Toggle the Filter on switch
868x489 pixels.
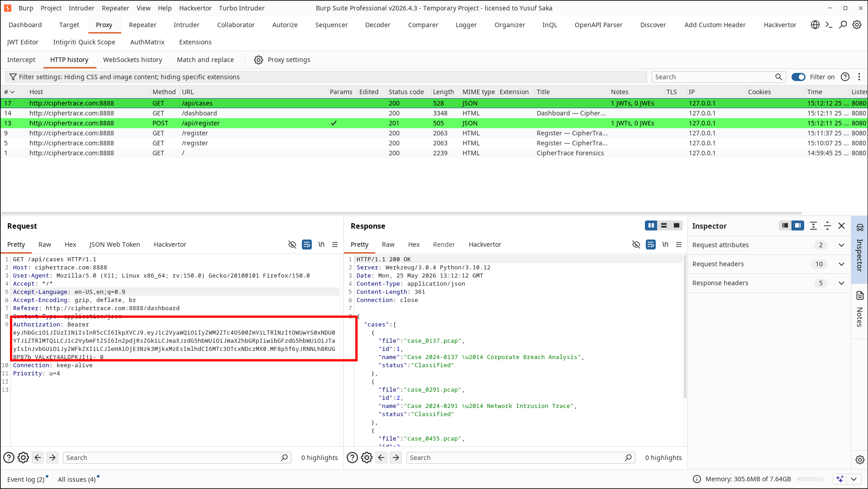coord(798,77)
